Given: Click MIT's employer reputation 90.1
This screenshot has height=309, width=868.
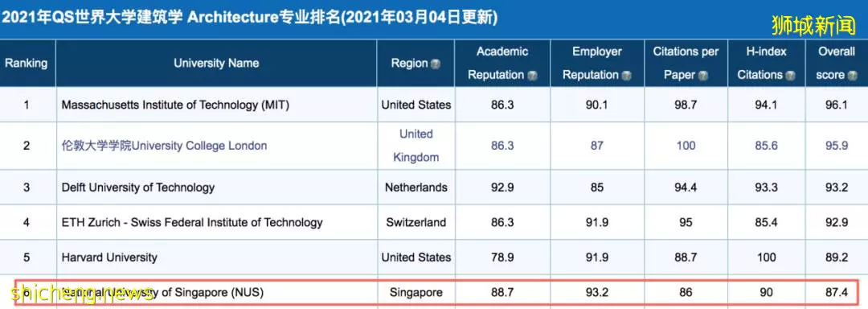Looking at the screenshot, I should [x=596, y=105].
